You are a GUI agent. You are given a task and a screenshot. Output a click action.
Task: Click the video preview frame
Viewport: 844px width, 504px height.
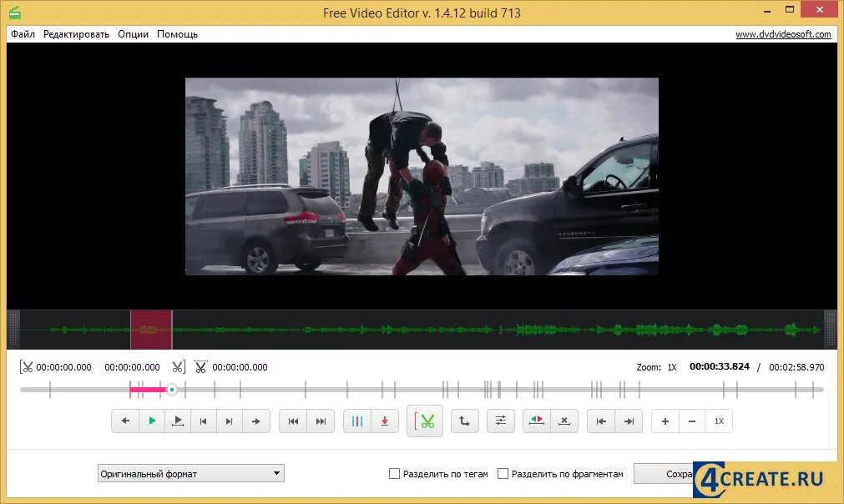click(422, 176)
